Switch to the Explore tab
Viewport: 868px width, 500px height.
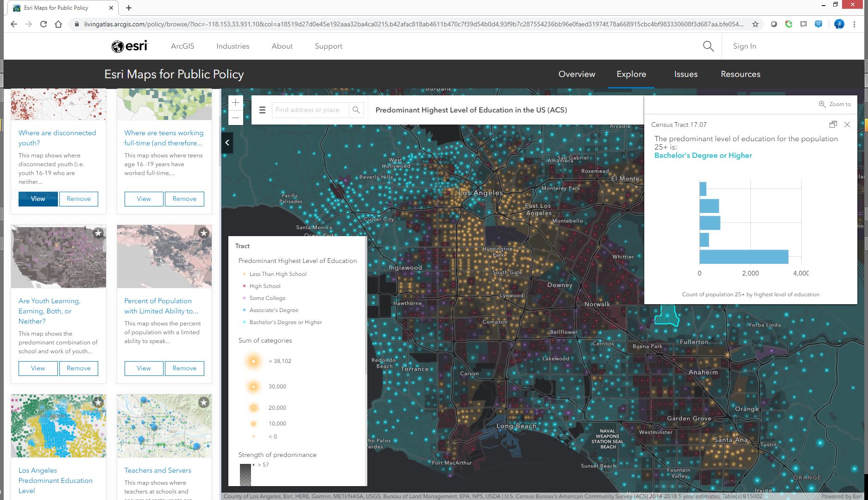click(631, 74)
